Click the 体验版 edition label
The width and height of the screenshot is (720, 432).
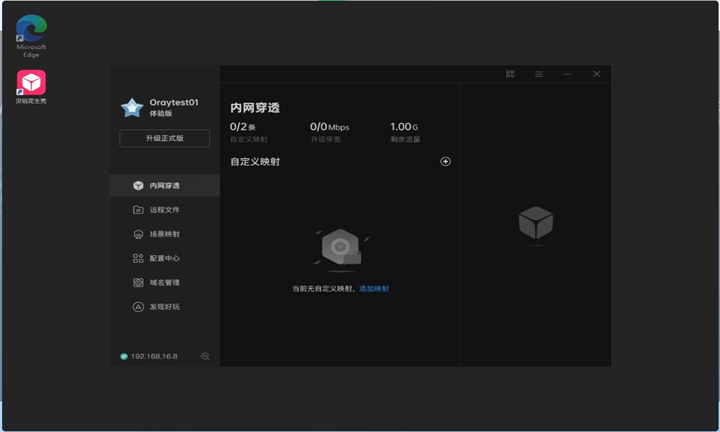(x=161, y=113)
